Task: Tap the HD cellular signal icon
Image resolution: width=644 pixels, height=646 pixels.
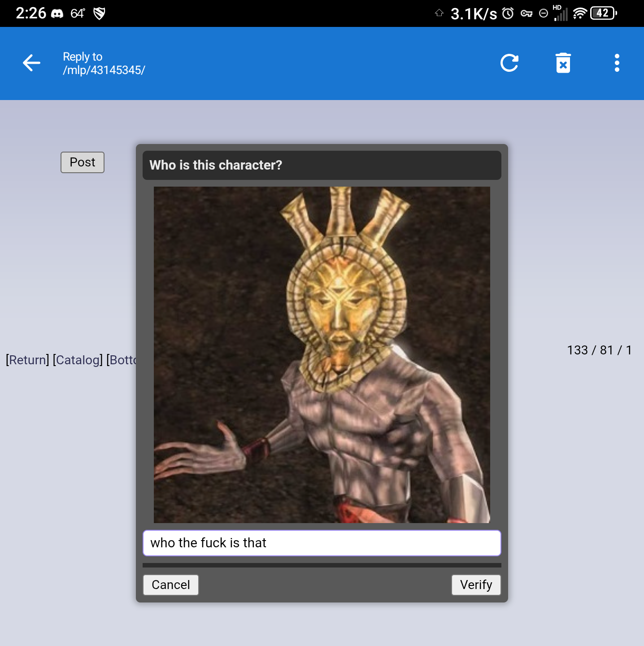Action: pyautogui.click(x=561, y=13)
